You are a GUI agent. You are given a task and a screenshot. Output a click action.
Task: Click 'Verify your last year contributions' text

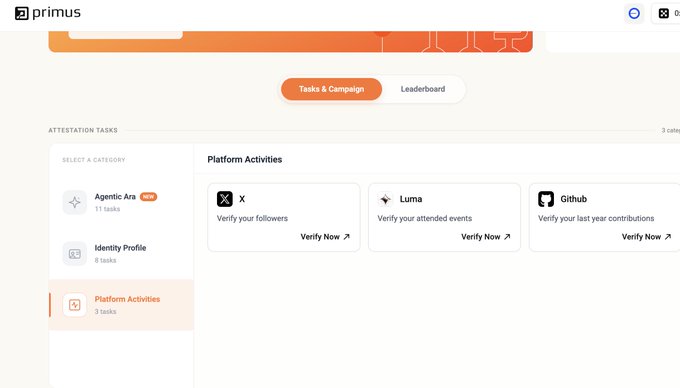(596, 218)
